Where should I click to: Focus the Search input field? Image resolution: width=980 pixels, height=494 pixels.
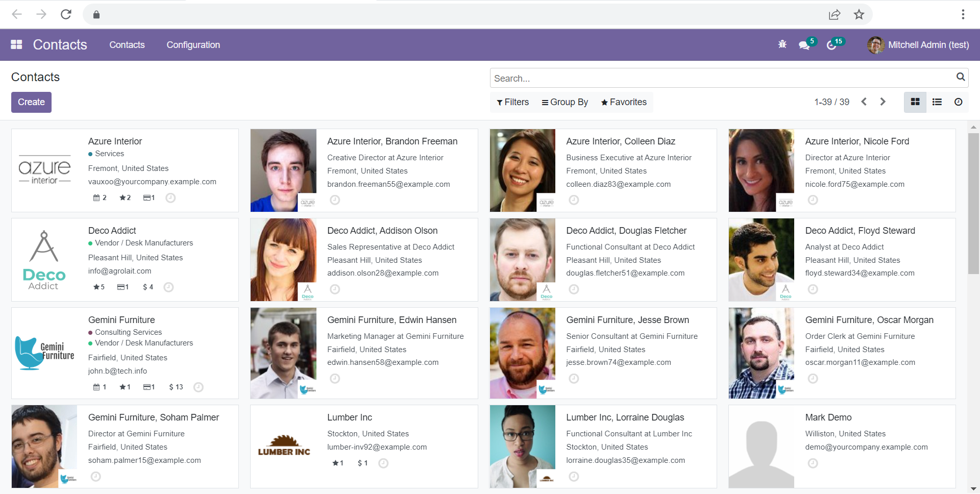coord(720,78)
